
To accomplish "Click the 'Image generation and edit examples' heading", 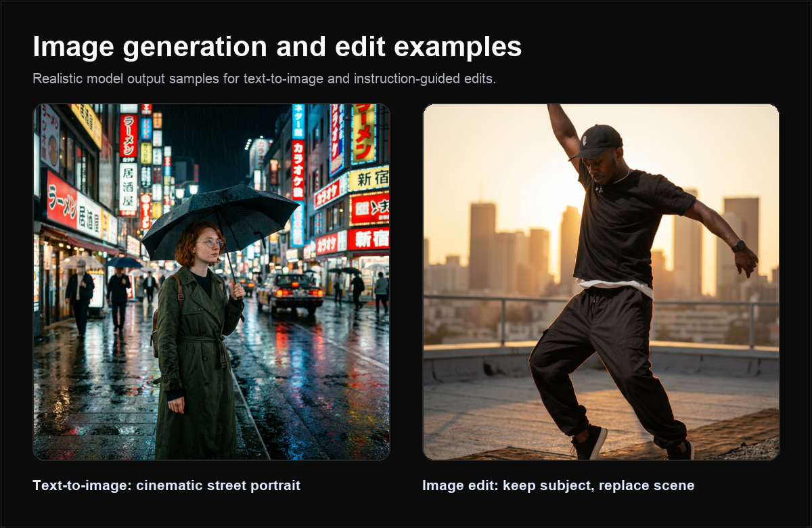I will pyautogui.click(x=277, y=47).
